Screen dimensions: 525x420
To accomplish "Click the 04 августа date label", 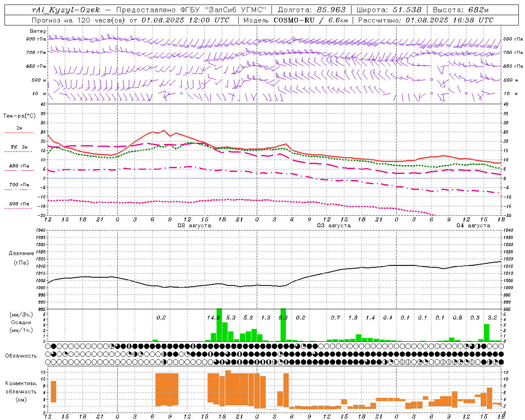I will point(473,226).
